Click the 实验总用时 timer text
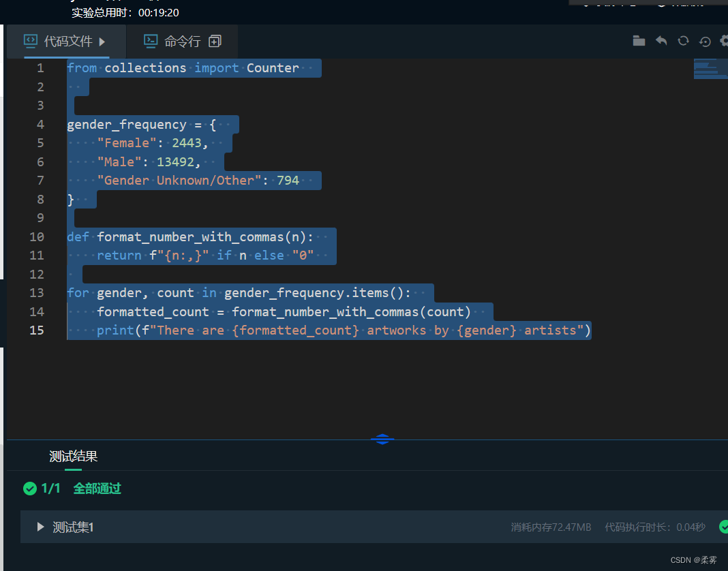The width and height of the screenshot is (728, 571). pyautogui.click(x=125, y=12)
